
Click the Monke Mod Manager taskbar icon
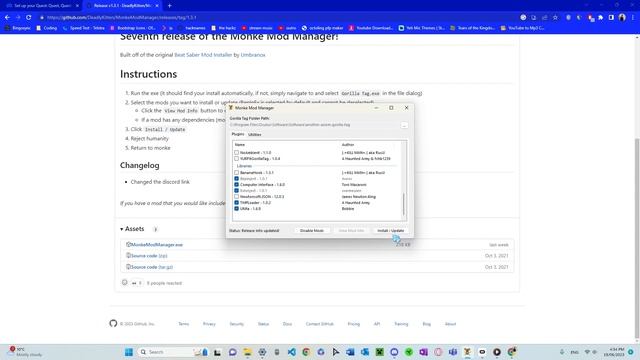[467, 352]
